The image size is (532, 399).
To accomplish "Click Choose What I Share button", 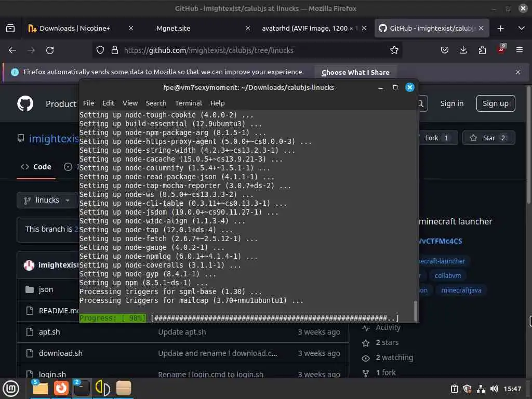I will point(355,72).
